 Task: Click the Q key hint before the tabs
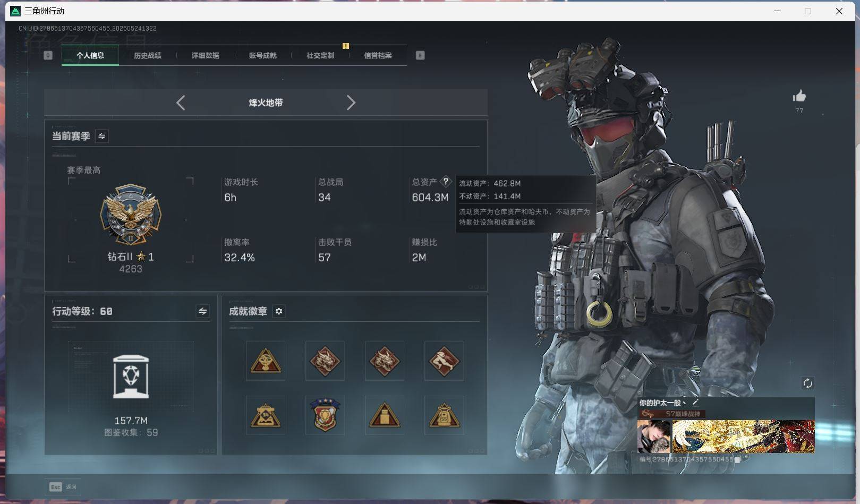click(x=48, y=55)
